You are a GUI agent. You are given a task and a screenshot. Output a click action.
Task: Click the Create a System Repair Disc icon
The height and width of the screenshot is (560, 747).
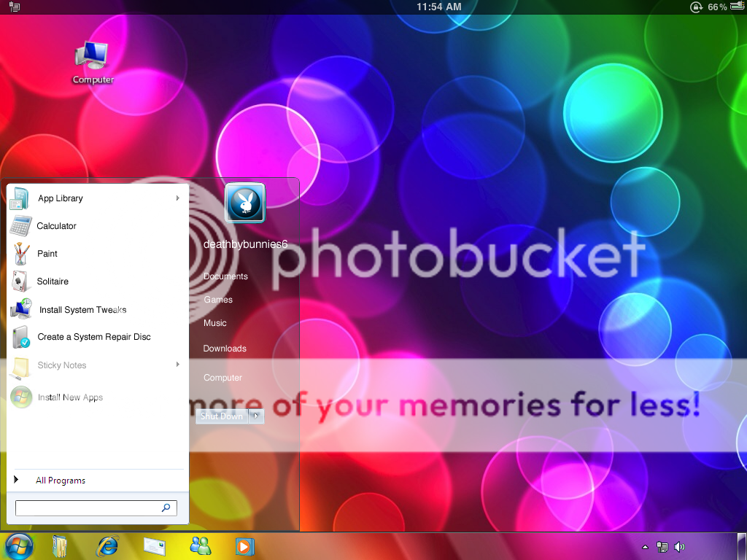click(x=21, y=337)
